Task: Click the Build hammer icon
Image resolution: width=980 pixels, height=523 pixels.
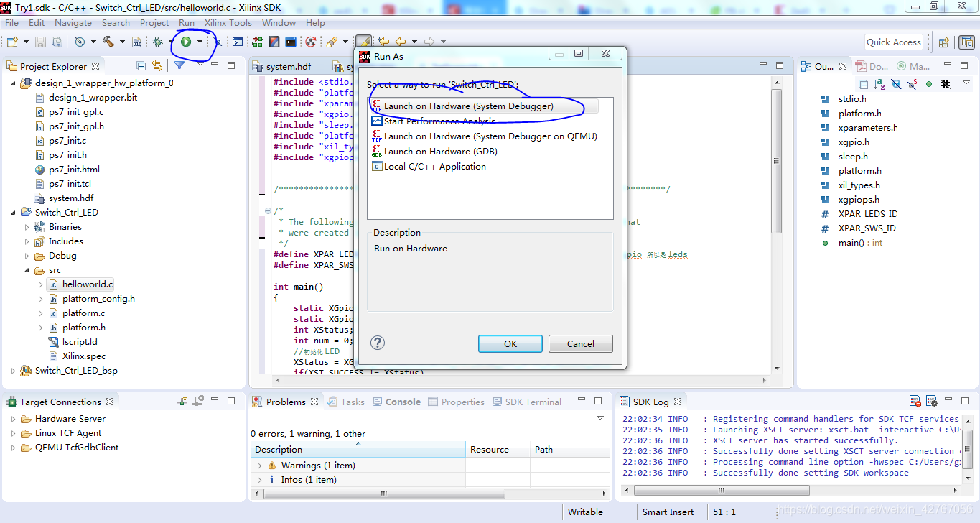Action: pos(108,42)
